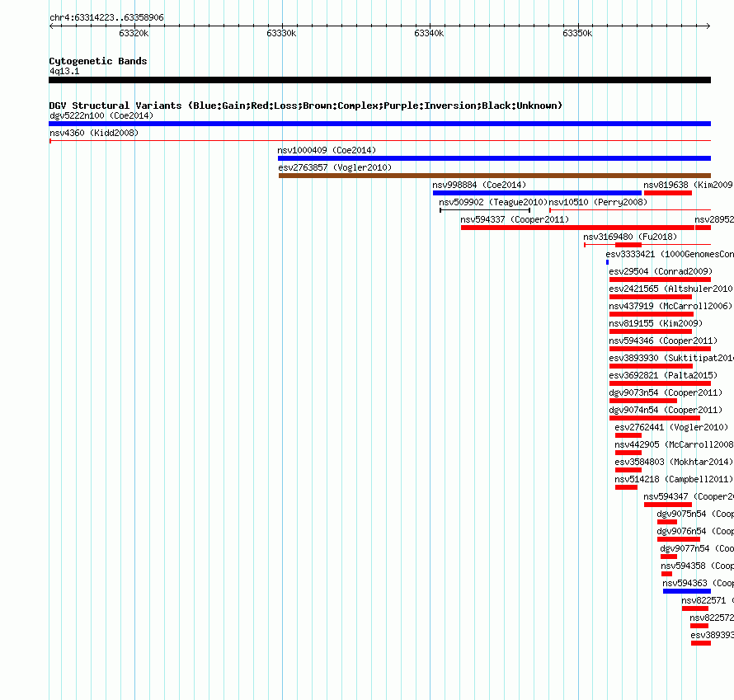Open esv2421565 (Altshuler2010) variant label
Viewport: 734px width, 700px height.
click(x=670, y=289)
